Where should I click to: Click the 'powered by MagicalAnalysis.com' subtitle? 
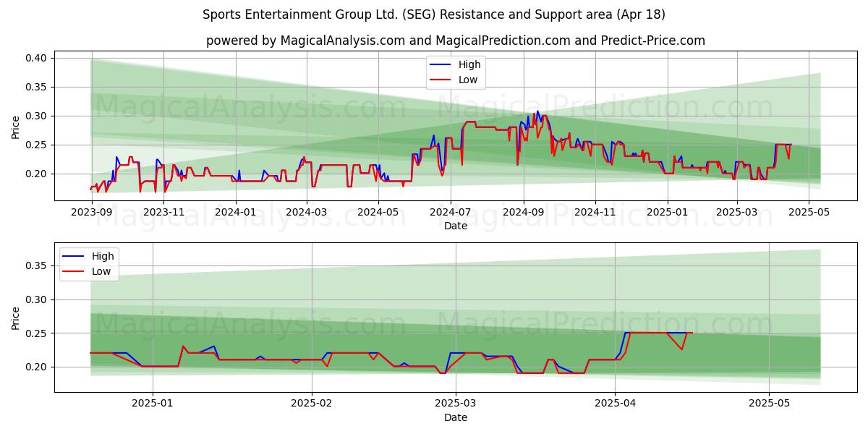click(456, 41)
